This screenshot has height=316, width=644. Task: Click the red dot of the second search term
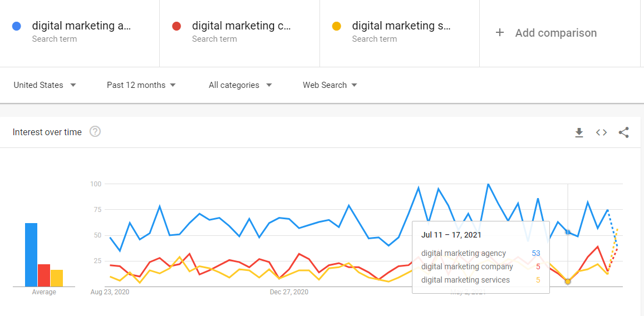click(x=176, y=26)
